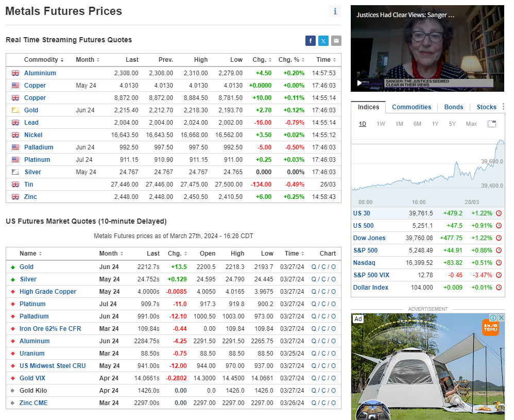Click the UK flag icon next to Zinc

[x=15, y=197]
